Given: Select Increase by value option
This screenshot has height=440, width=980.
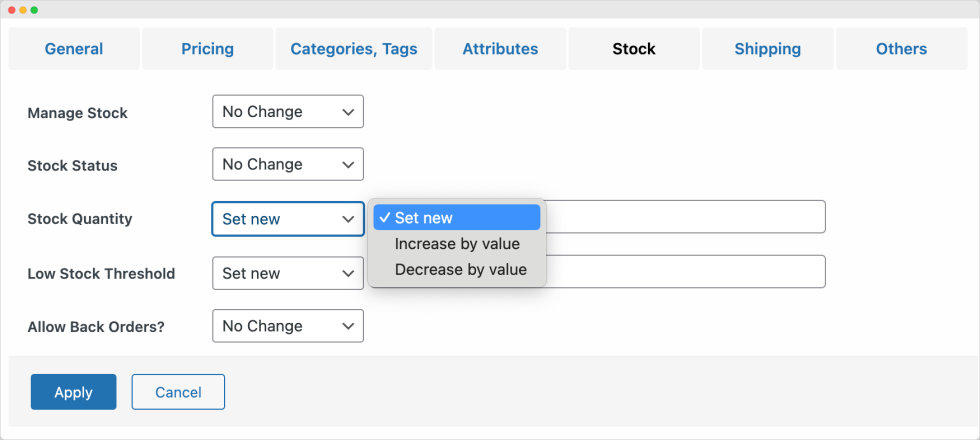Looking at the screenshot, I should point(457,244).
